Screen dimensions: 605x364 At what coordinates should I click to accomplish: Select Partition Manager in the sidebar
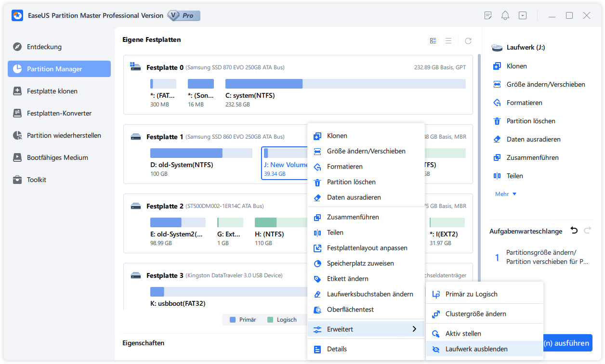(59, 69)
